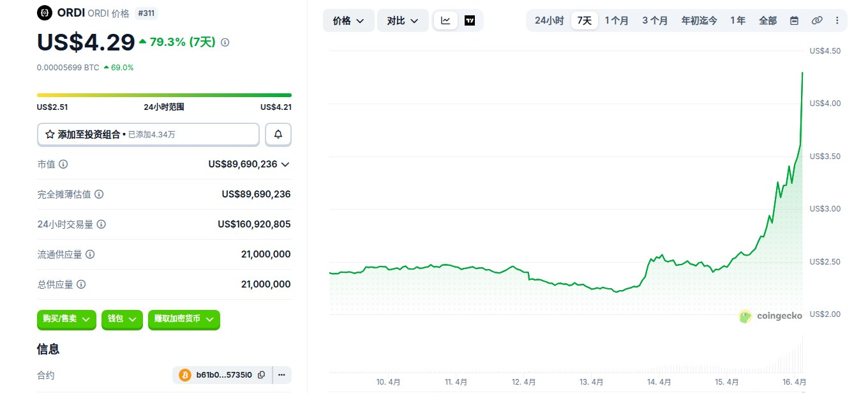Click the 流通供应量 21,000,000 value
868x393 pixels.
click(x=266, y=254)
